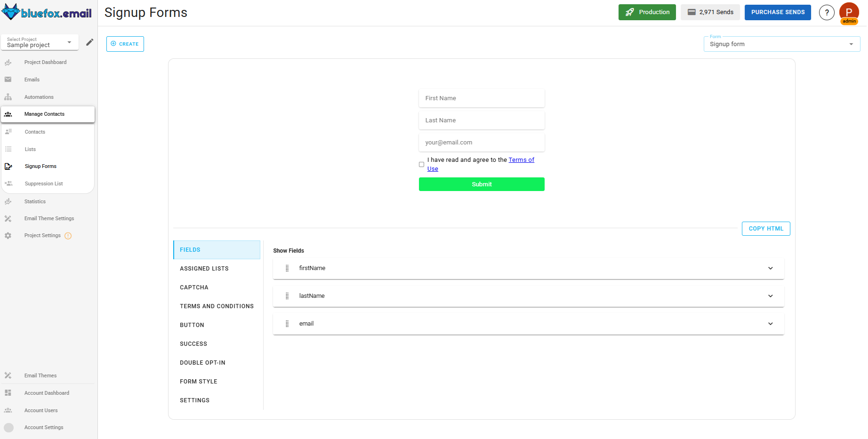This screenshot has width=868, height=439.
Task: Check the Terms of Use agreement checkbox
Action: coord(421,164)
